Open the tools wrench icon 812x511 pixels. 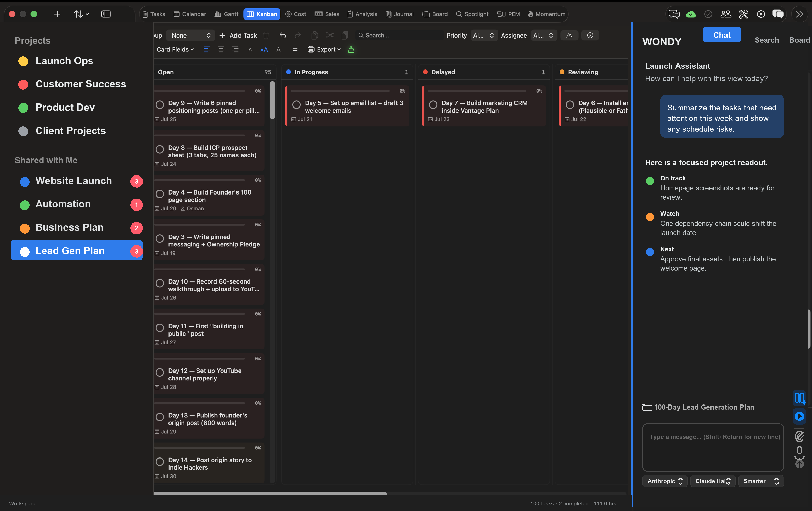743,14
